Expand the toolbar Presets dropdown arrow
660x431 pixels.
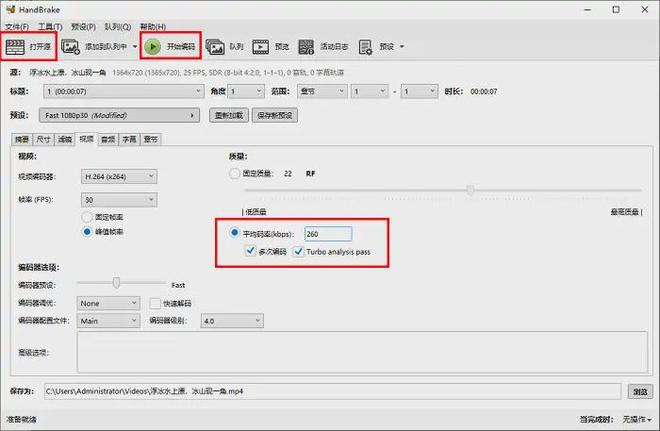pyautogui.click(x=402, y=46)
